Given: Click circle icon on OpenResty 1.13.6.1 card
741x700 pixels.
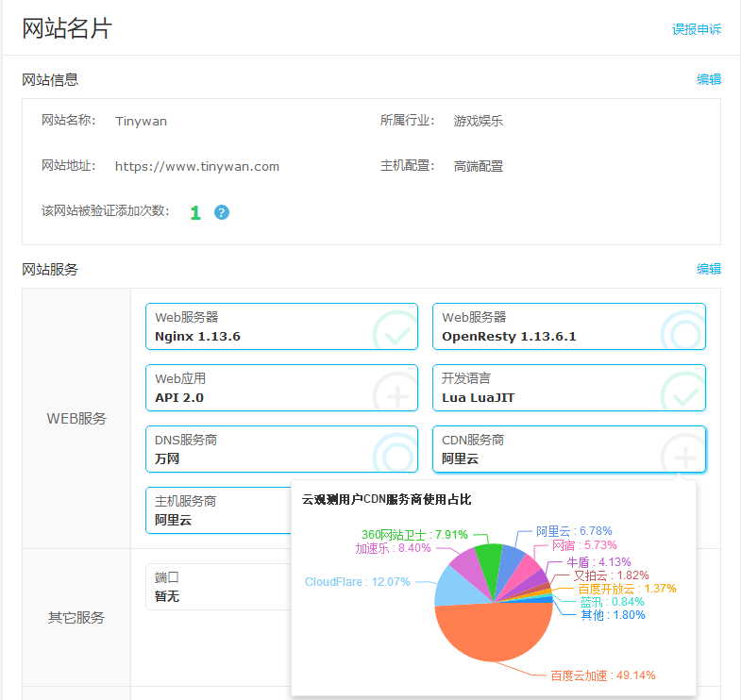Looking at the screenshot, I should point(682,331).
